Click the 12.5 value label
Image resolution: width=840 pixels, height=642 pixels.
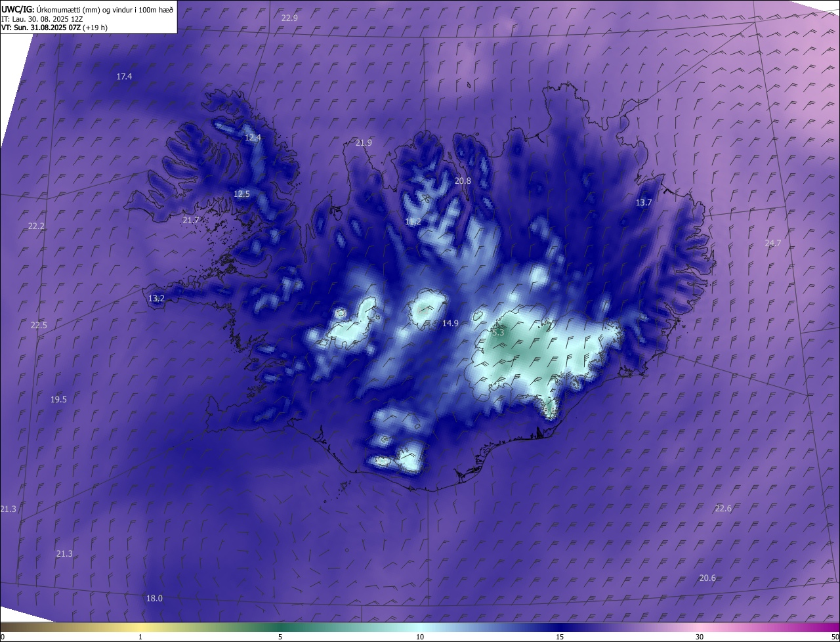click(x=242, y=194)
